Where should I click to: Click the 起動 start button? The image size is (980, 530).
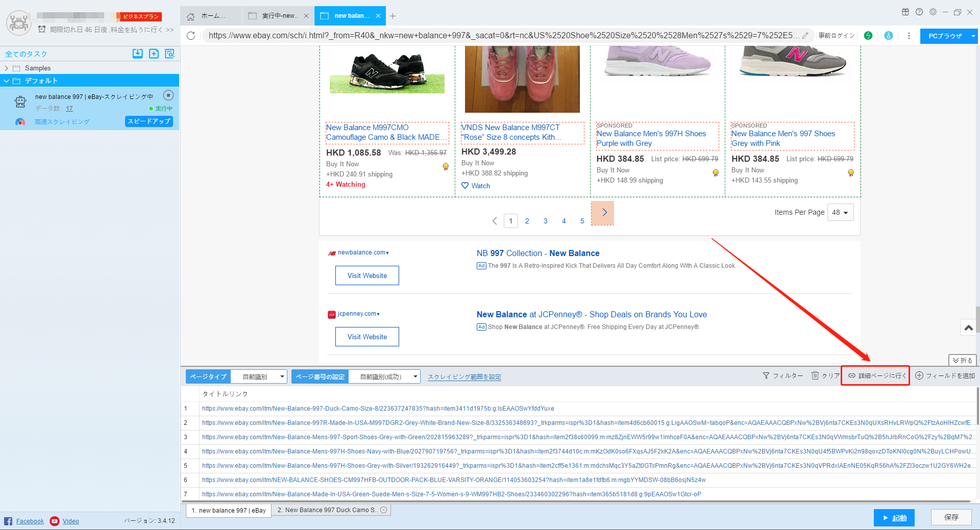(894, 518)
